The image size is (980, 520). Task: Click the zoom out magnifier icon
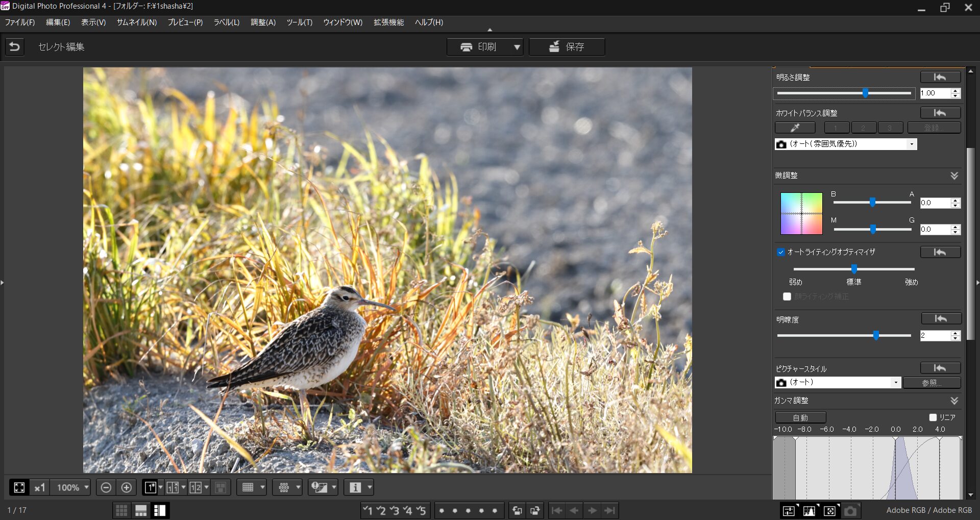pos(106,487)
